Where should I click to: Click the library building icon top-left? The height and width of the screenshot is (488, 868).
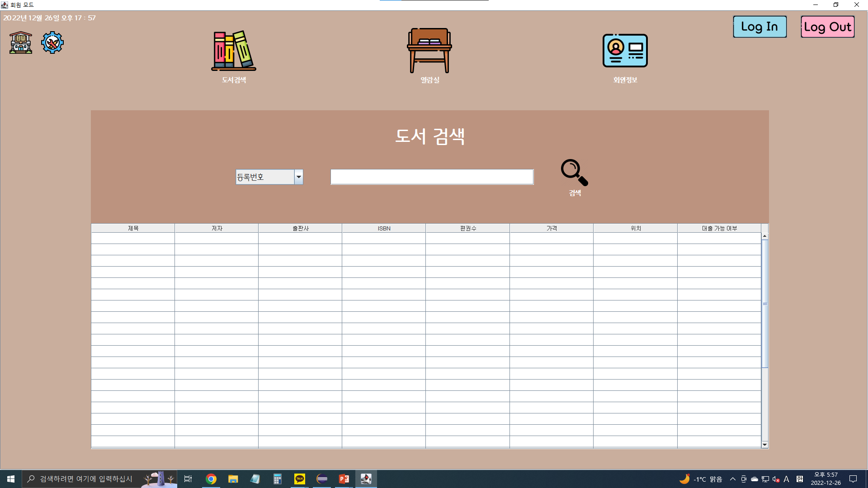click(20, 42)
